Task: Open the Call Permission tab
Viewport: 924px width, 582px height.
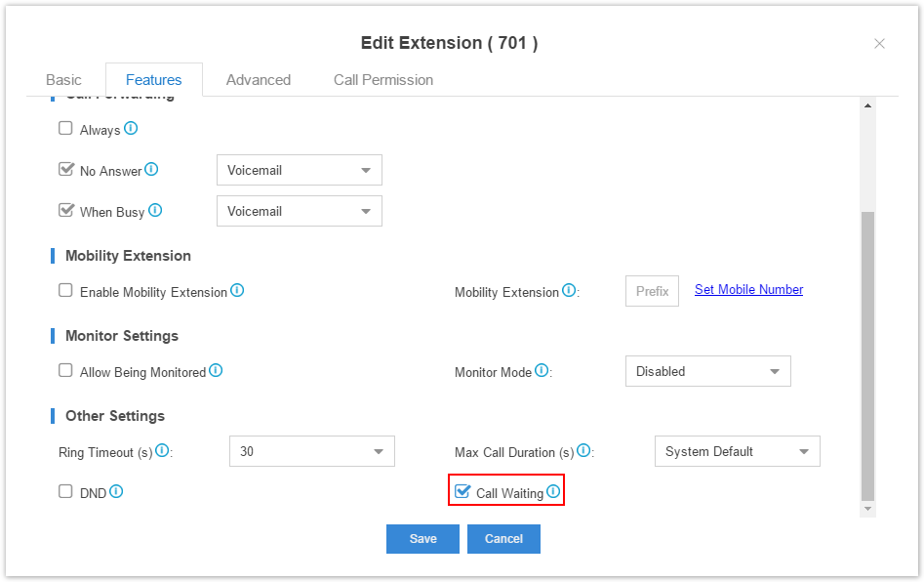Action: click(383, 80)
